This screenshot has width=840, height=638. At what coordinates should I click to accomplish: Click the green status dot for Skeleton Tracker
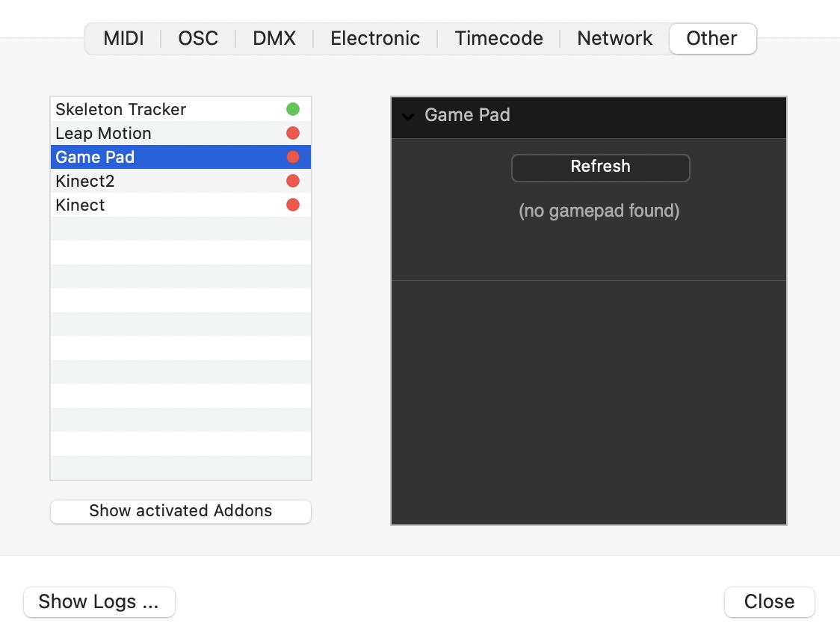pos(293,109)
